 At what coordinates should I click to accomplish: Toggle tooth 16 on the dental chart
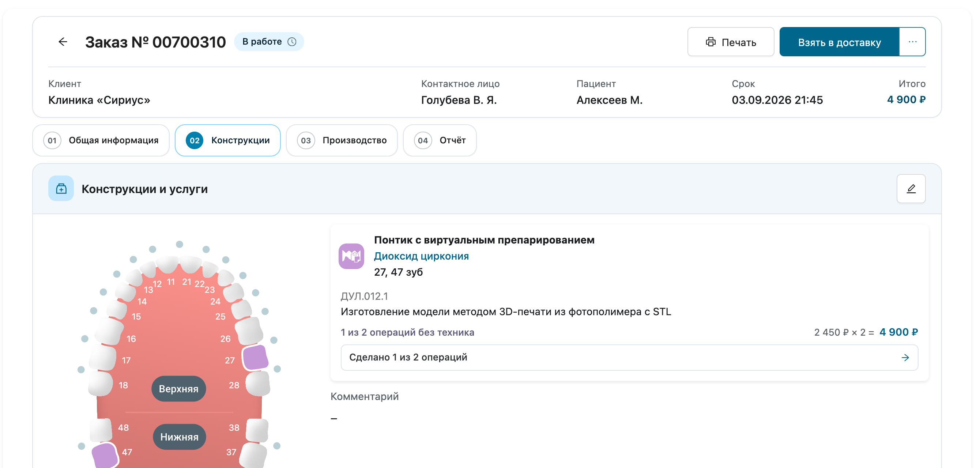[x=110, y=331]
